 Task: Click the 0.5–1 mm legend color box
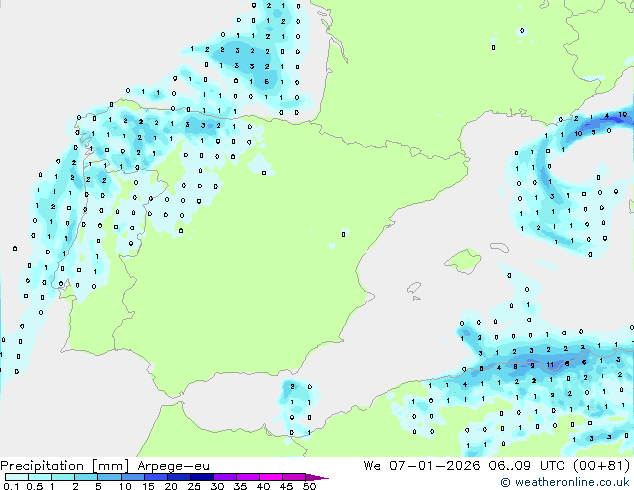pos(40,477)
